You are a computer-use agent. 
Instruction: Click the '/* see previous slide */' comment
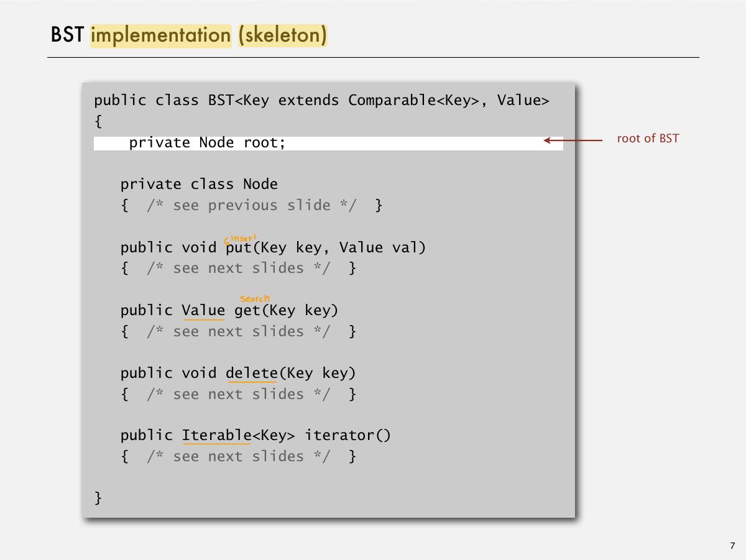pyautogui.click(x=252, y=206)
